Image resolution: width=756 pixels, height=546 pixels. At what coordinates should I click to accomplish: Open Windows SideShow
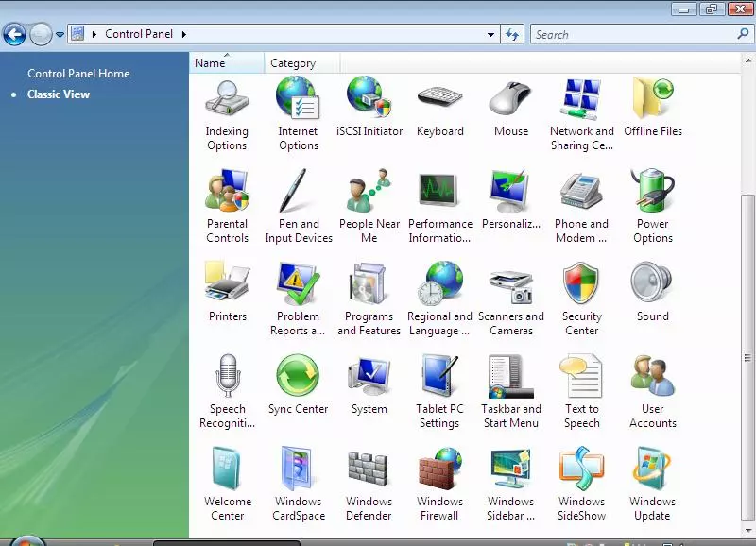pyautogui.click(x=582, y=484)
